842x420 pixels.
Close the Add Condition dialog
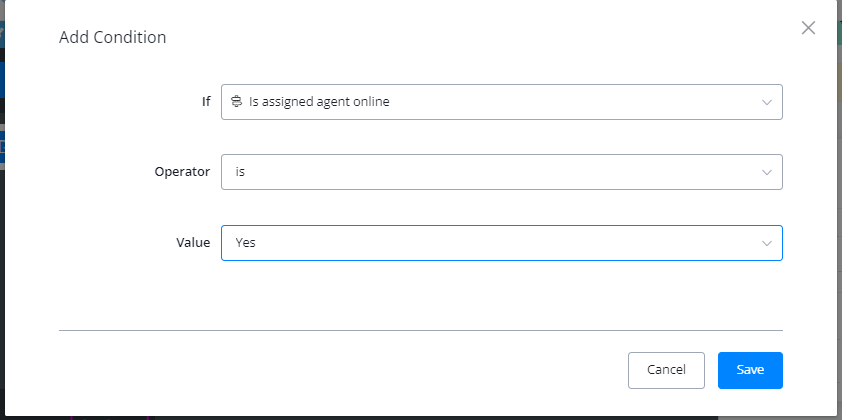[809, 28]
